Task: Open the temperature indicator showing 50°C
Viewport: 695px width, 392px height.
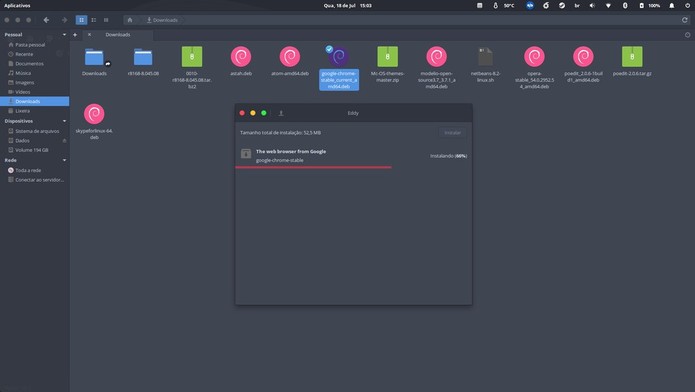Action: [504, 6]
